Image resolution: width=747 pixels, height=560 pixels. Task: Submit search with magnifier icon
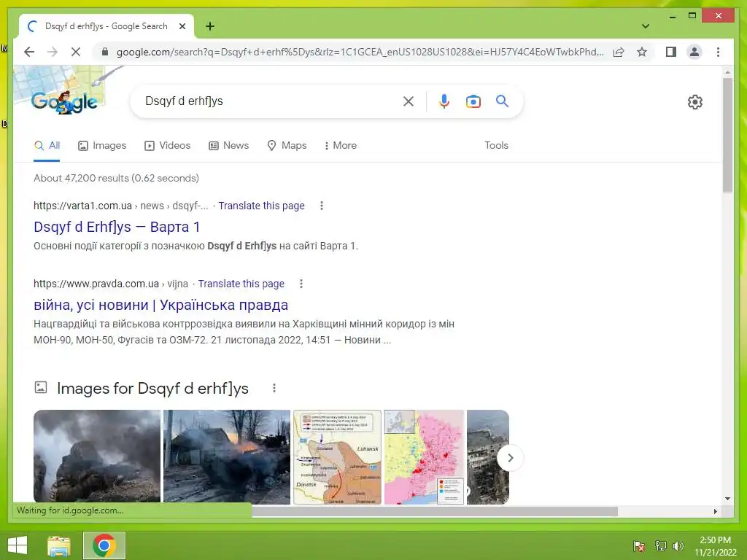502,101
